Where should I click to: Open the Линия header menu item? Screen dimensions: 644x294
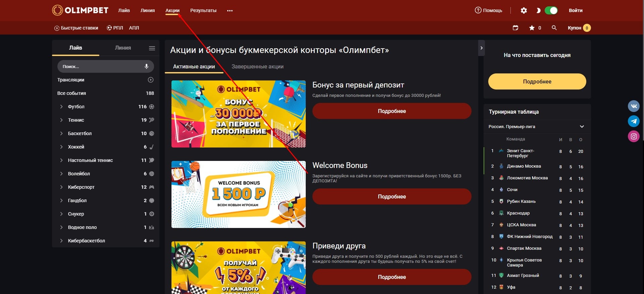point(148,10)
